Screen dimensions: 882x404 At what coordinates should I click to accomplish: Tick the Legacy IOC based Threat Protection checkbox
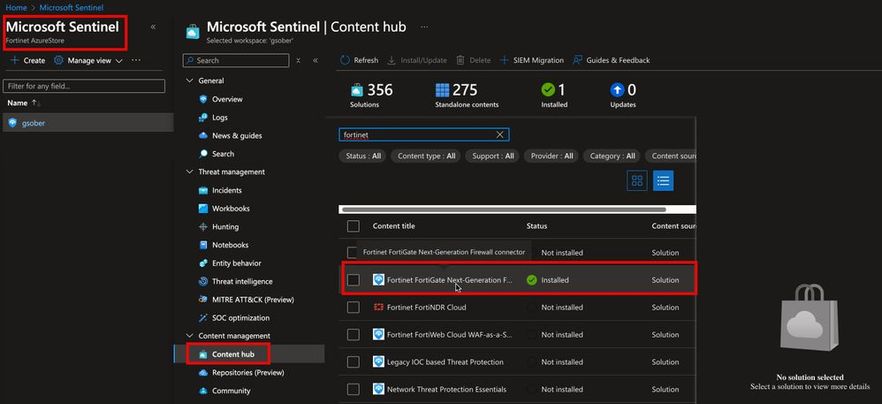352,362
